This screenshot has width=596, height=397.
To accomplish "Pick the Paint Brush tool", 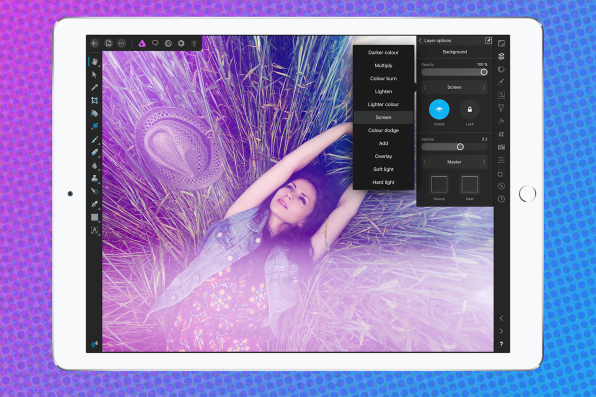I will click(x=94, y=140).
